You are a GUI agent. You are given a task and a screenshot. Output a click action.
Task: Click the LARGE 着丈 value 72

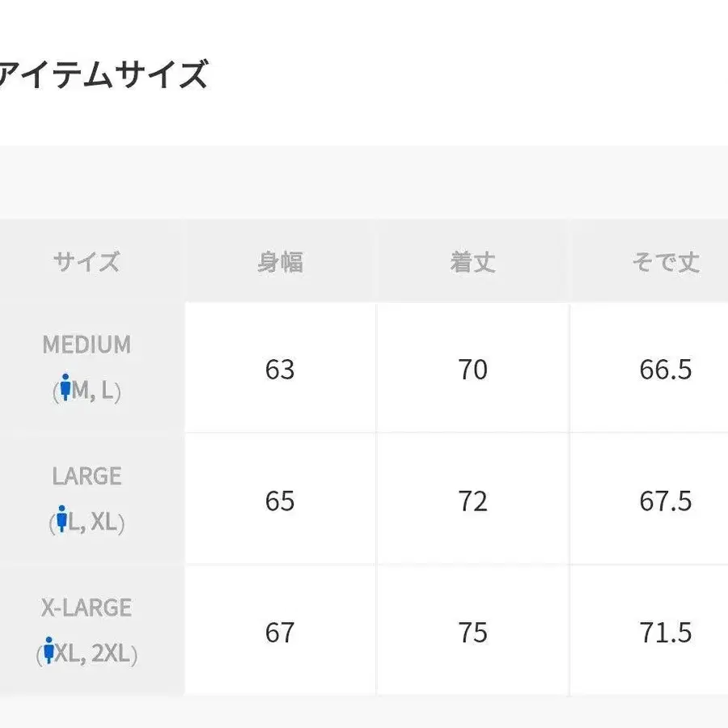472,501
